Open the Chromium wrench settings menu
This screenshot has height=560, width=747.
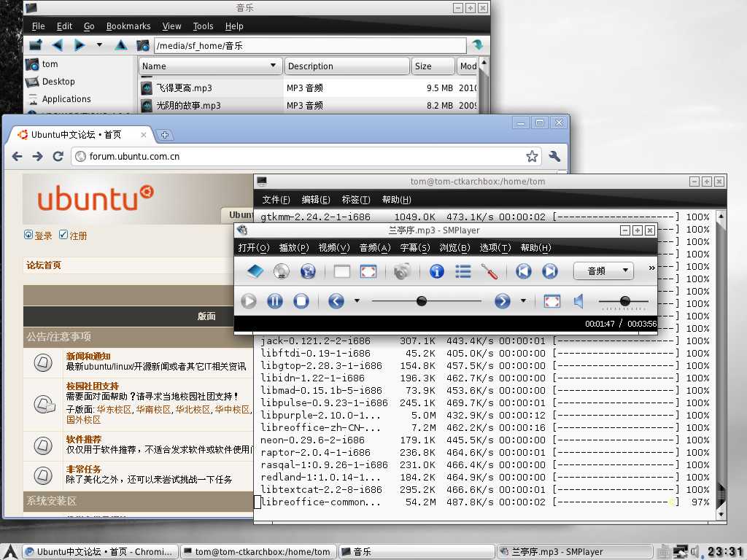coord(554,156)
